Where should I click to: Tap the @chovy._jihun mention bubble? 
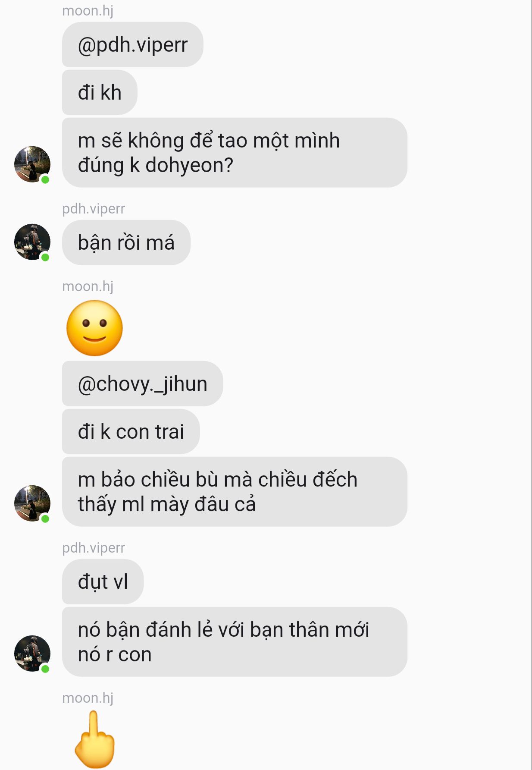click(x=143, y=384)
